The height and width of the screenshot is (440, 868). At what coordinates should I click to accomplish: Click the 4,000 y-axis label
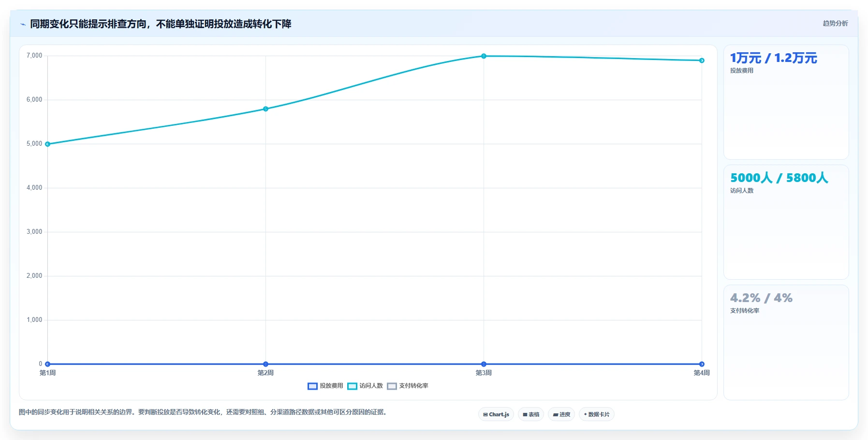(x=34, y=188)
